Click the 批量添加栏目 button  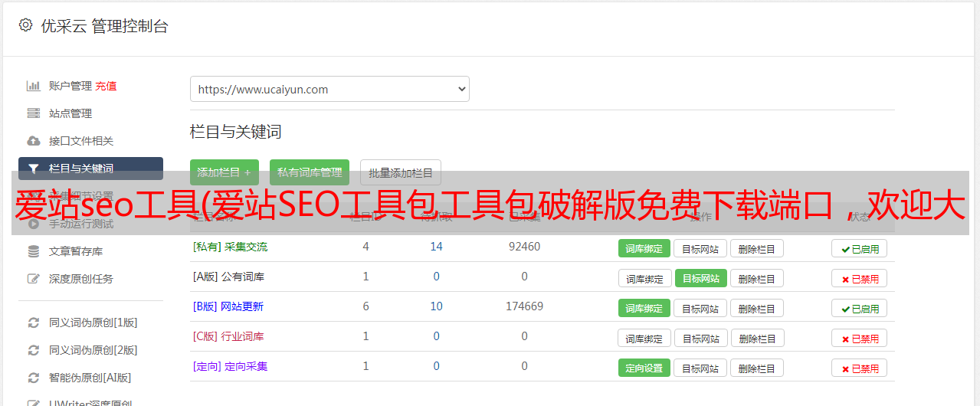pos(401,172)
